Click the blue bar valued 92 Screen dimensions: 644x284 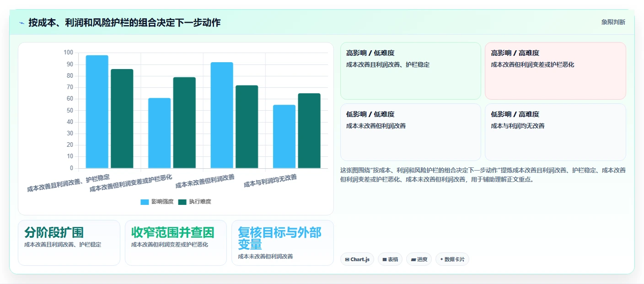(222, 115)
